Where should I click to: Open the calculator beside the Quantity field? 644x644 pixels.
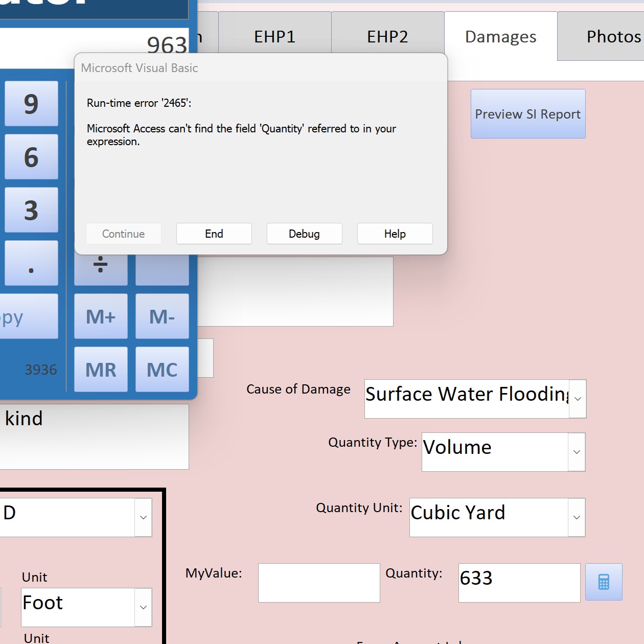(603, 582)
